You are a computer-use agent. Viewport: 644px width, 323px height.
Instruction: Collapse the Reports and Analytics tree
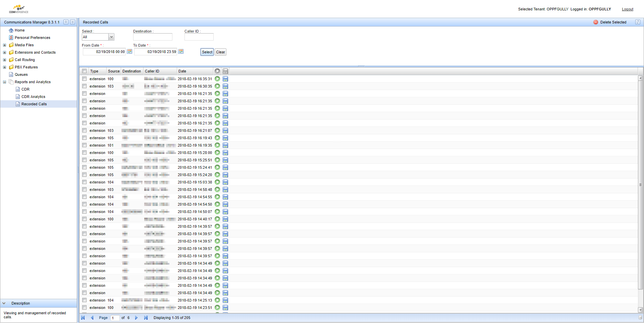[5, 82]
